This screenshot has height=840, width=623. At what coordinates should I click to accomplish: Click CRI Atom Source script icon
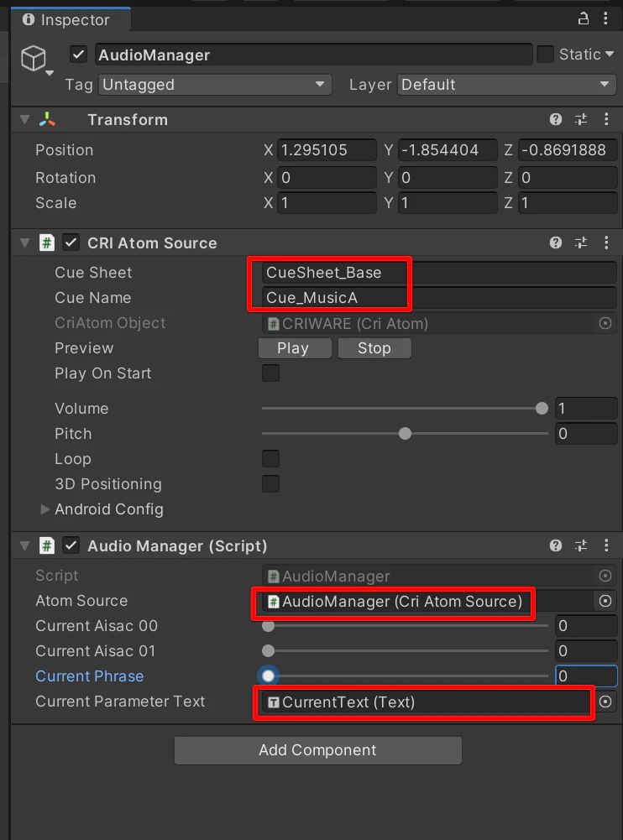point(47,243)
